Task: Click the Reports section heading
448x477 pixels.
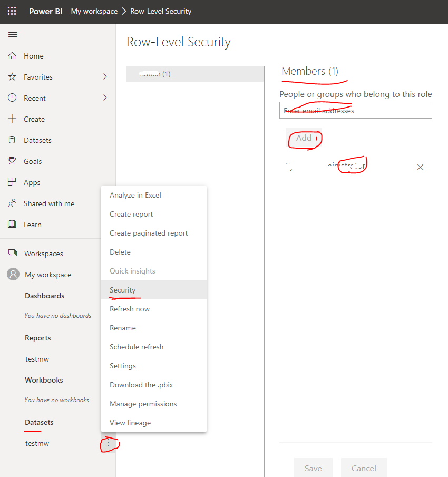Action: tap(38, 338)
